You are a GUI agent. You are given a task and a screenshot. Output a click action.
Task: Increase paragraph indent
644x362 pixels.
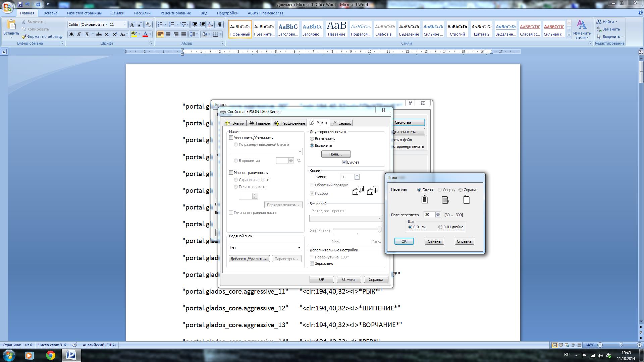[202, 24]
